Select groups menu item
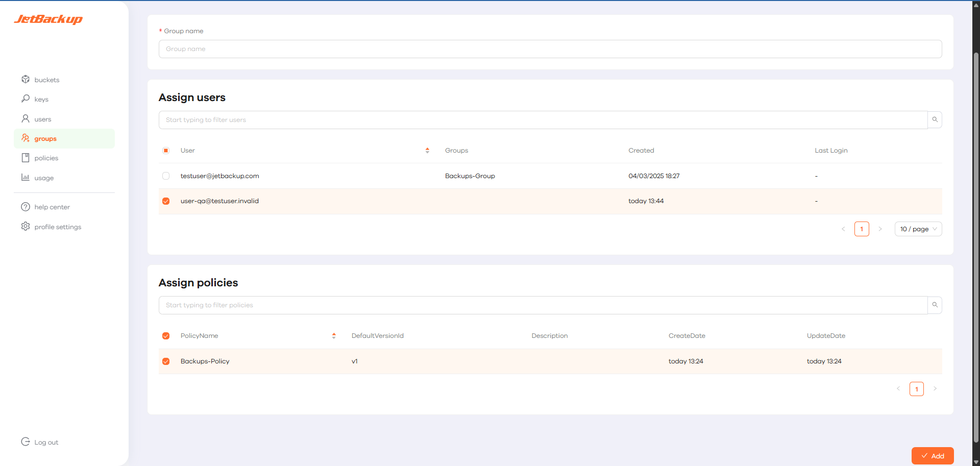The width and height of the screenshot is (980, 466). pyautogui.click(x=64, y=139)
